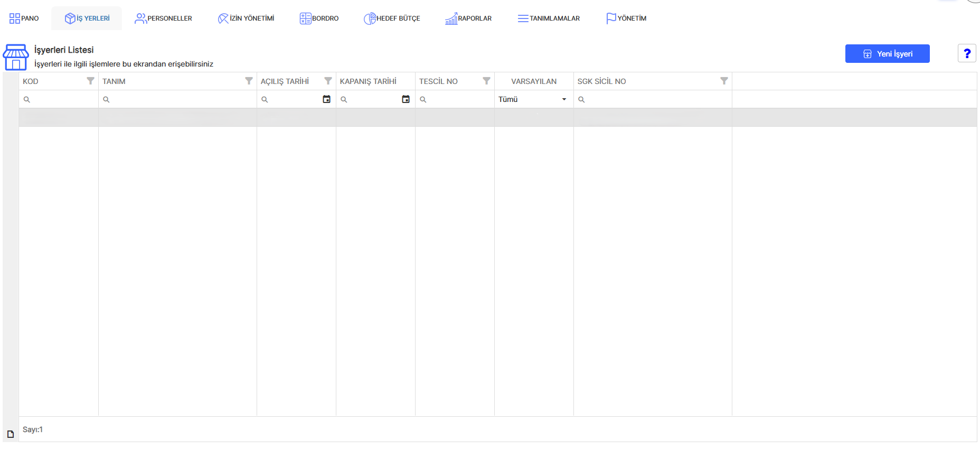This screenshot has width=980, height=450.
Task: Click the TESCİL NO filter icon
Action: pos(486,81)
